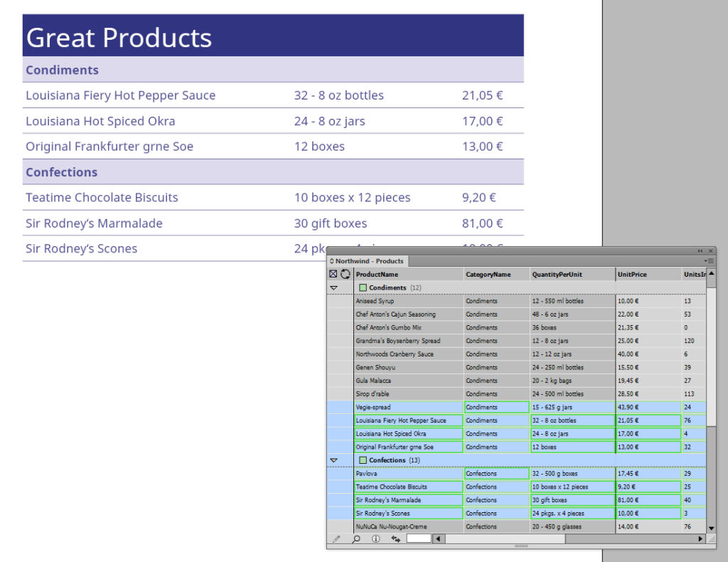The image size is (728, 562).
Task: Select the Chef Anton's Gumbo Mix row
Action: [x=516, y=327]
